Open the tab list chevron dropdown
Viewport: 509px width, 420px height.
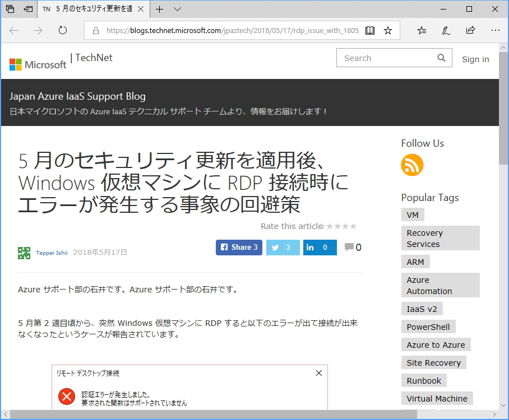[x=177, y=10]
